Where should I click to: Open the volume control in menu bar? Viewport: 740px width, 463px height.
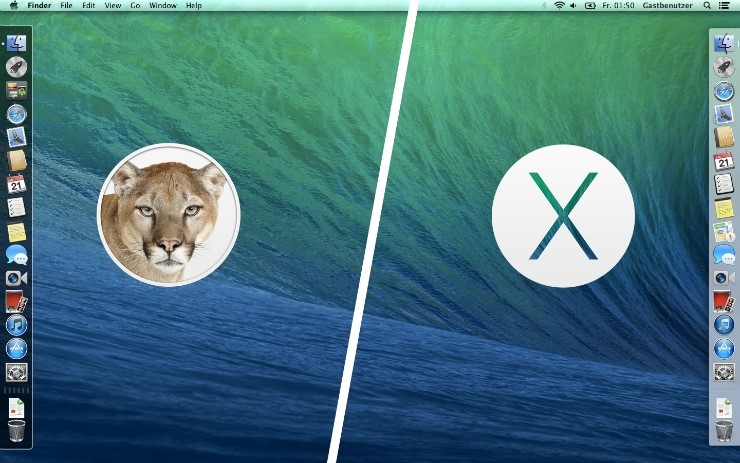[x=573, y=6]
